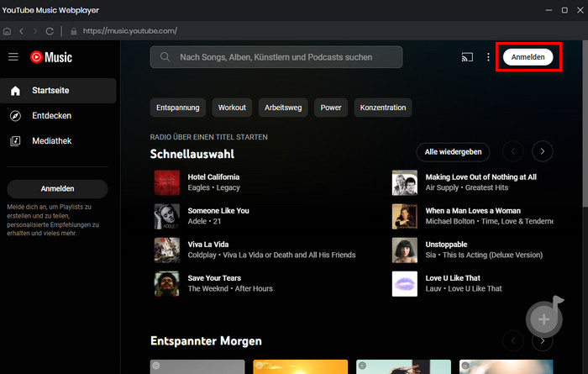This screenshot has width=588, height=374.
Task: Show previous Schnellauswahl songs with left arrow
Action: click(513, 151)
